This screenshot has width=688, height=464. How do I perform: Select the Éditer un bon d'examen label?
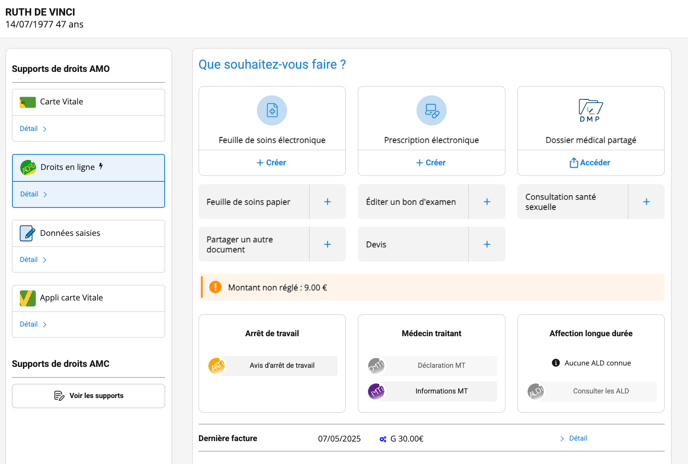click(x=411, y=202)
